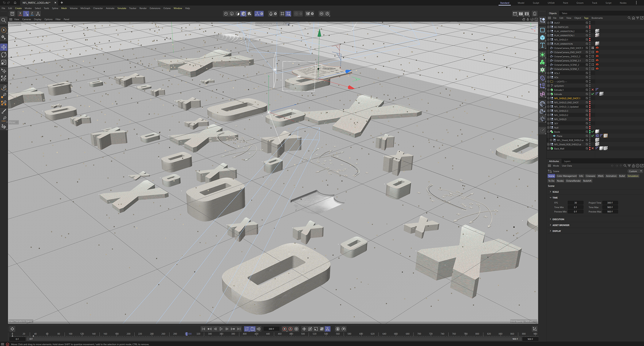
Task: Click the Object Manager search icon
Action: [629, 18]
